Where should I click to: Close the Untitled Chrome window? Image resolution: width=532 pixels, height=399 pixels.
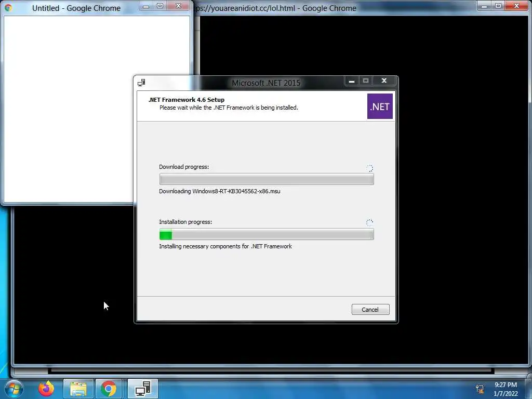[178, 6]
